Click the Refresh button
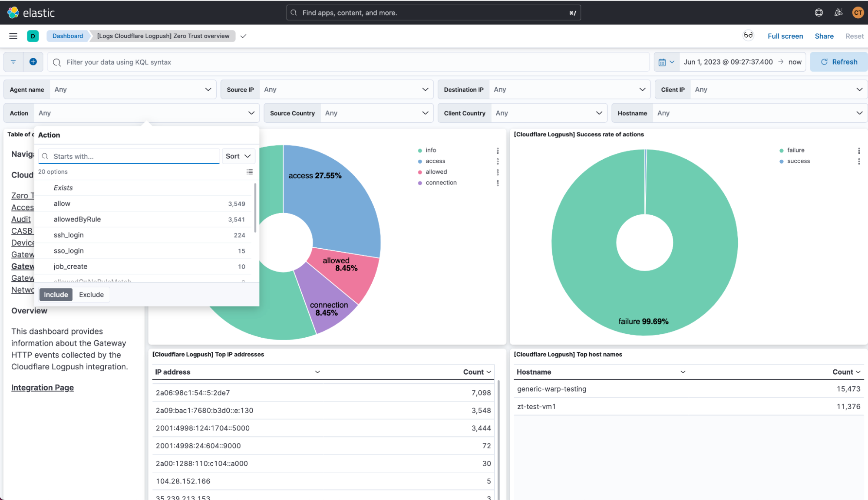Viewport: 868px width, 500px height. coord(838,62)
